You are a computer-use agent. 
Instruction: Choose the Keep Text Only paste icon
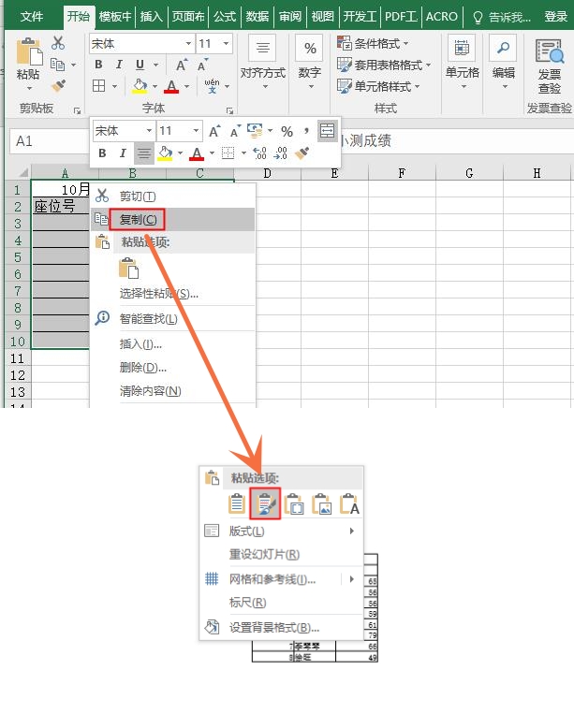click(x=349, y=503)
